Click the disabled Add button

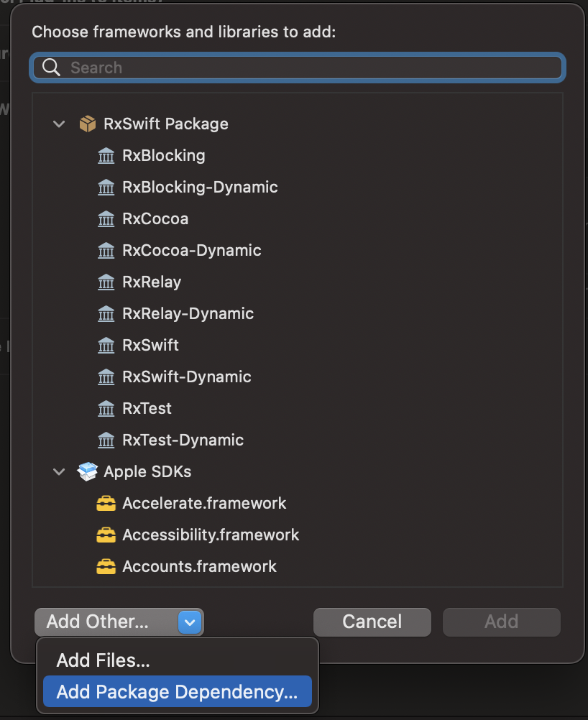coord(501,622)
